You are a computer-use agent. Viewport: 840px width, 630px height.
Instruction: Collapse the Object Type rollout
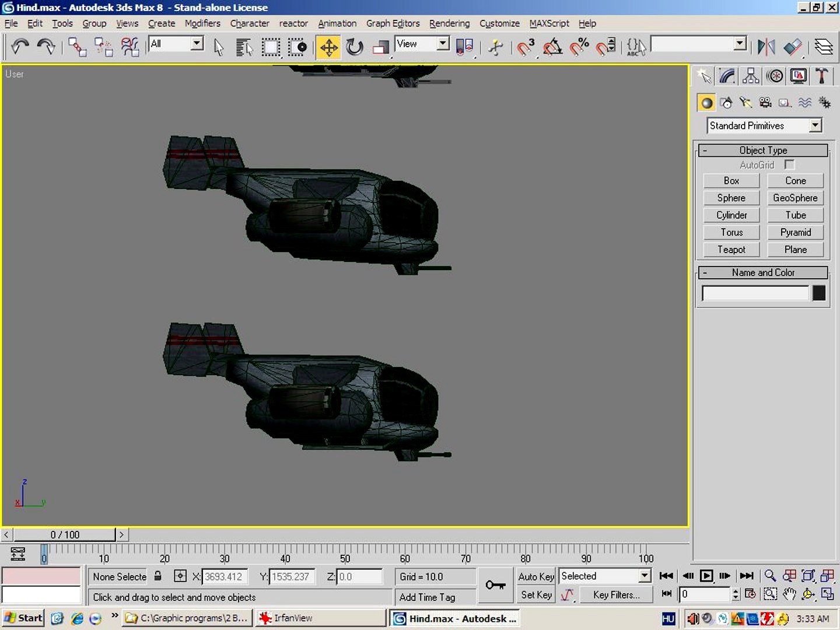pos(763,150)
